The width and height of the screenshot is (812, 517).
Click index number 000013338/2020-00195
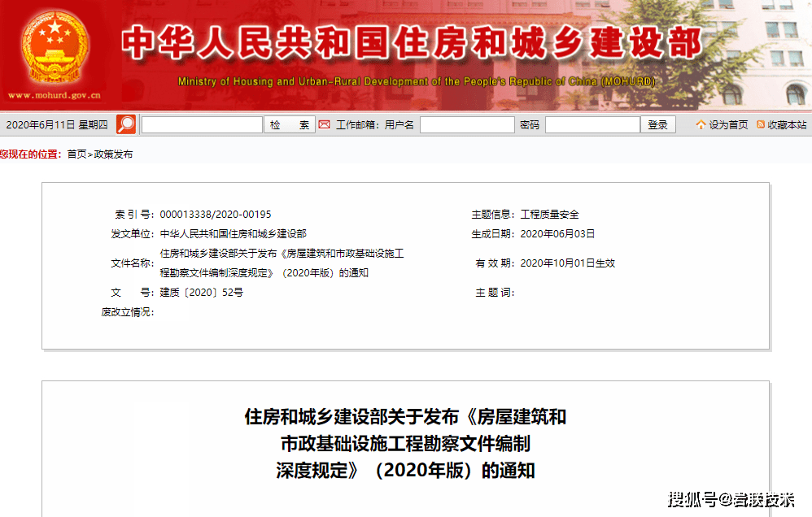click(216, 215)
